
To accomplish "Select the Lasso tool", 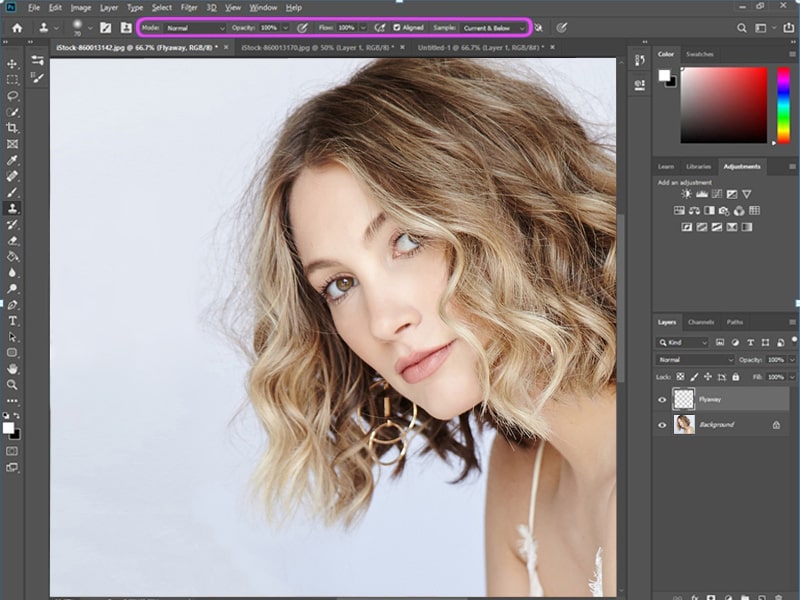I will click(12, 96).
